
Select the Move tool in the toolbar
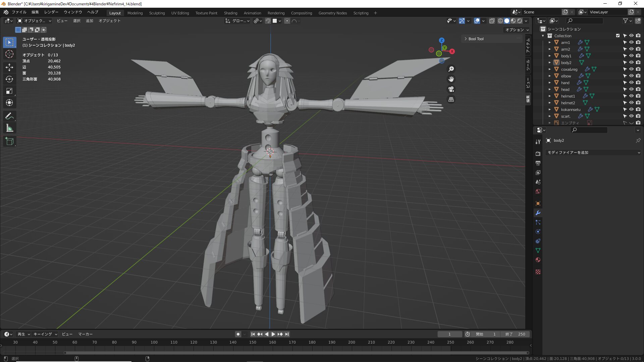(9, 67)
